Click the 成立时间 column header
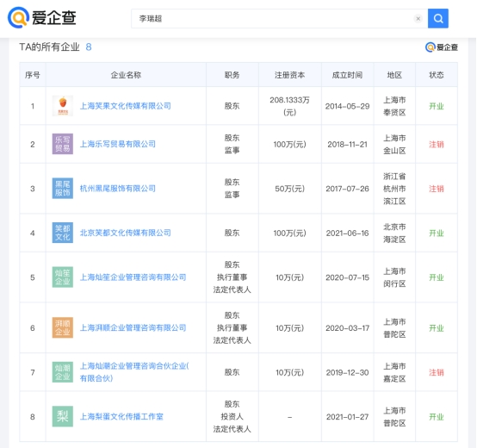Viewport: 477px width, 448px height. (x=347, y=75)
